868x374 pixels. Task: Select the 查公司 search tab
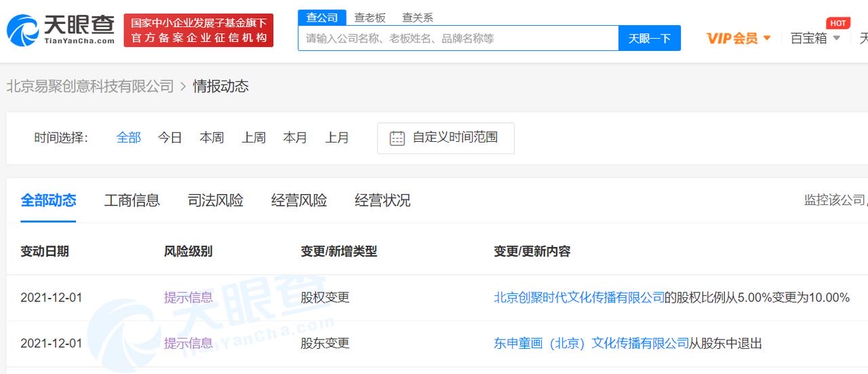(322, 18)
